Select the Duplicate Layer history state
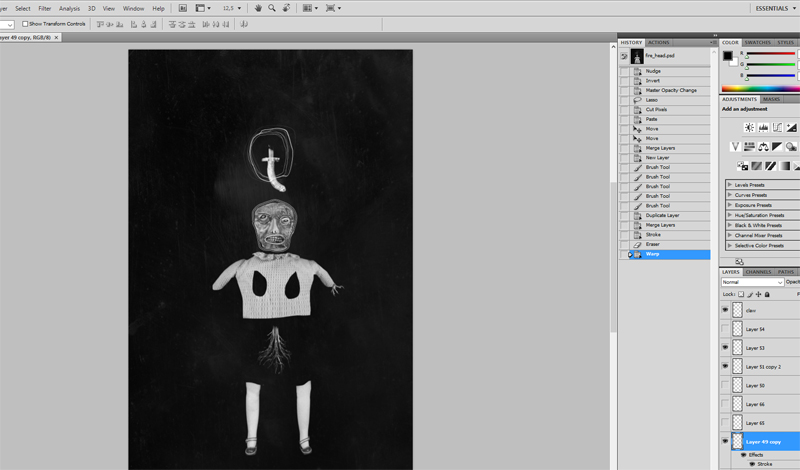 661,216
